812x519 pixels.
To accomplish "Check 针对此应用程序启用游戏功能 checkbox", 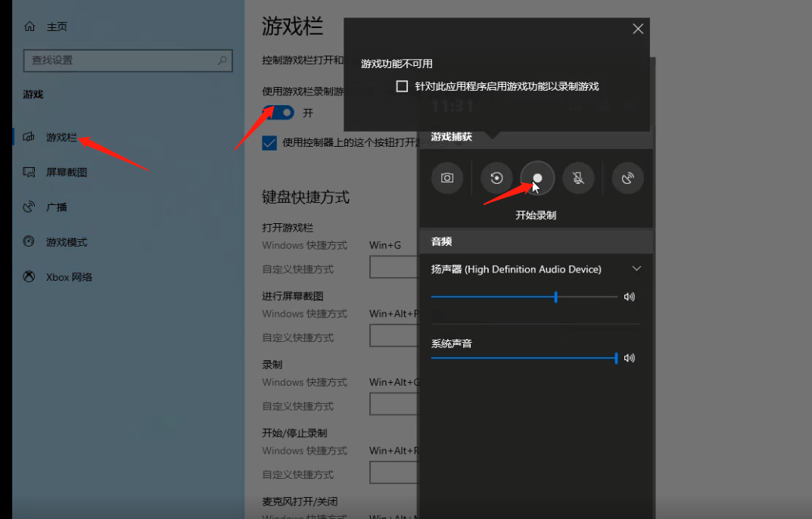I will coord(403,85).
